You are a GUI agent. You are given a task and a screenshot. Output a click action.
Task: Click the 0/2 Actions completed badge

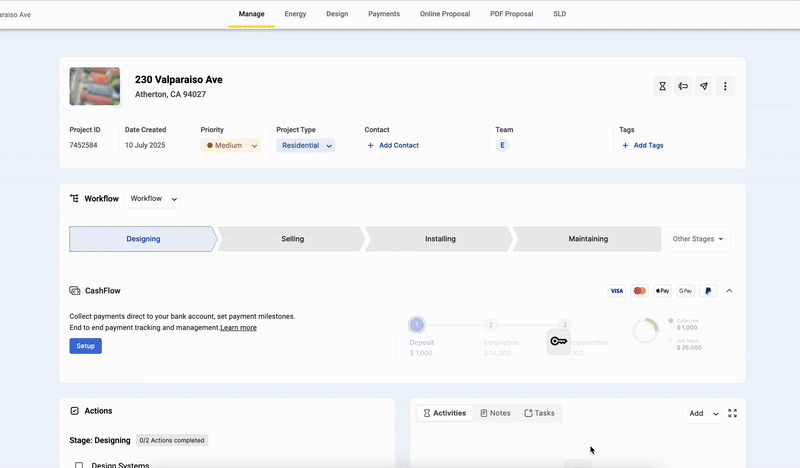point(172,440)
